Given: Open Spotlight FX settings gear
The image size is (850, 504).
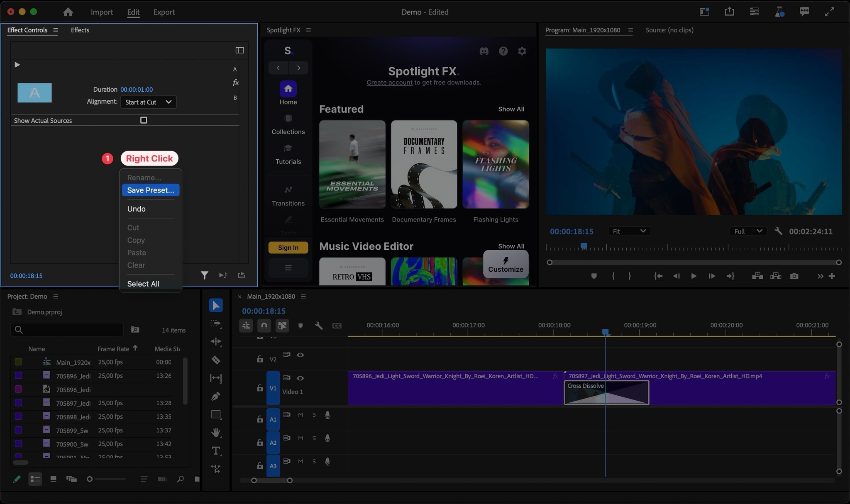Looking at the screenshot, I should tap(522, 51).
